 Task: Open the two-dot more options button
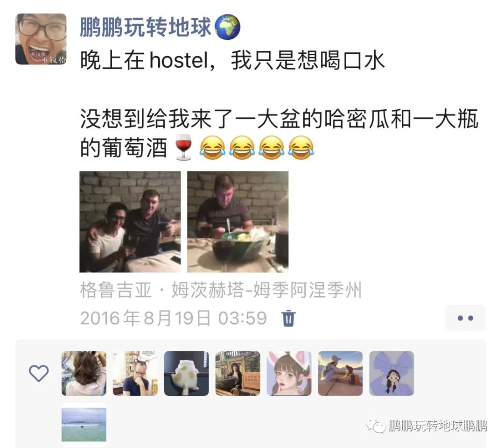click(465, 318)
